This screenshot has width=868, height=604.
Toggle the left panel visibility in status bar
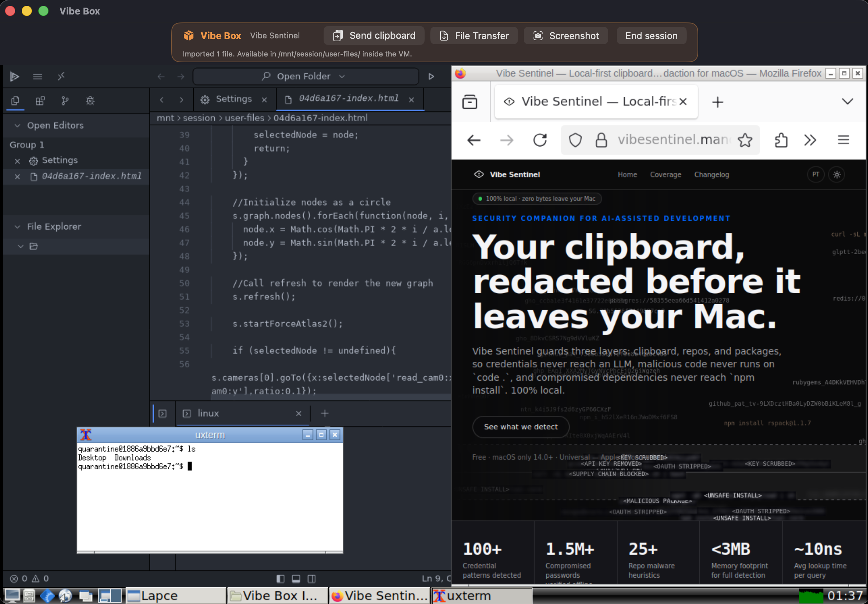(280, 578)
